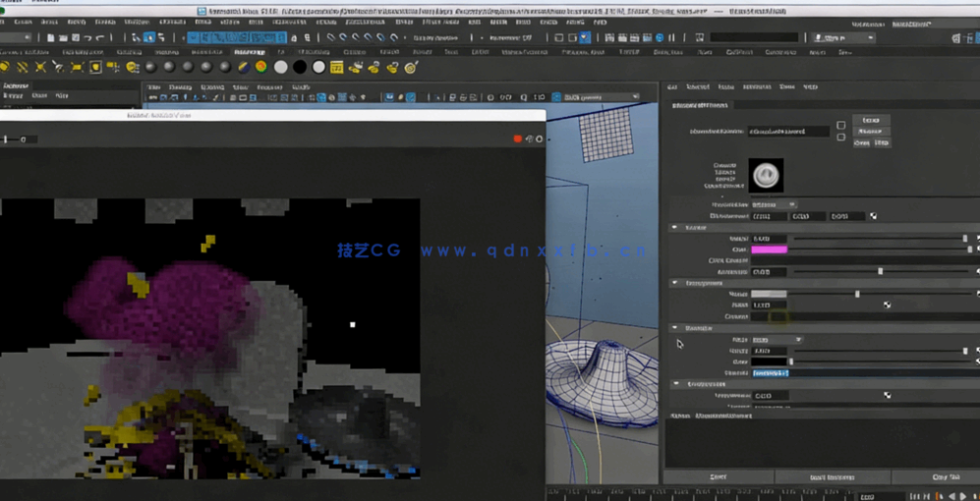Click the undo arrow in the status line
Image resolution: width=980 pixels, height=501 pixels.
pyautogui.click(x=87, y=38)
